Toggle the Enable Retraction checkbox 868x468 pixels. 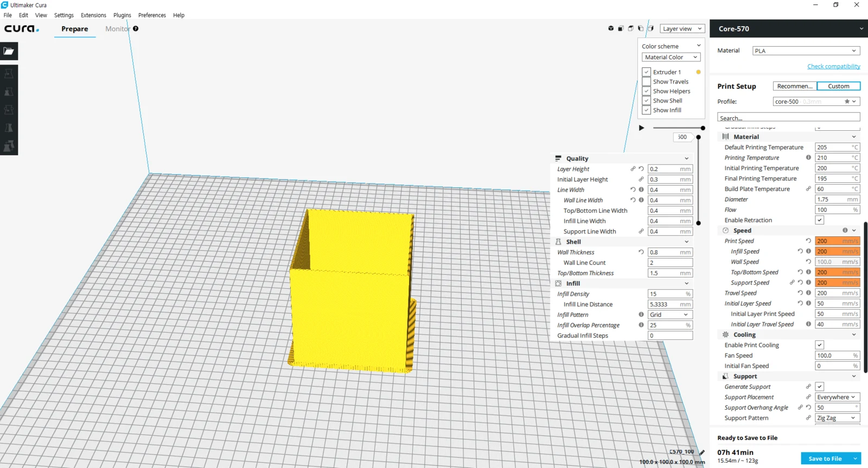(x=820, y=220)
